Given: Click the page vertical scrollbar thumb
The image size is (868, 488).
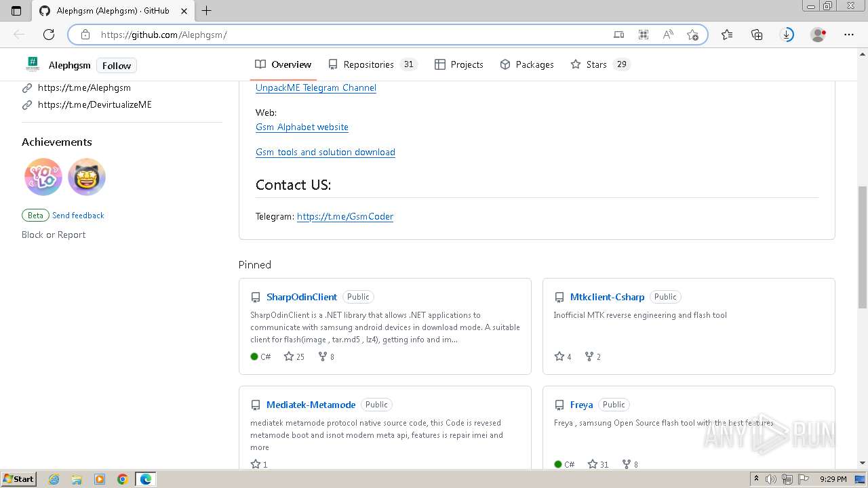Looking at the screenshot, I should tap(862, 247).
